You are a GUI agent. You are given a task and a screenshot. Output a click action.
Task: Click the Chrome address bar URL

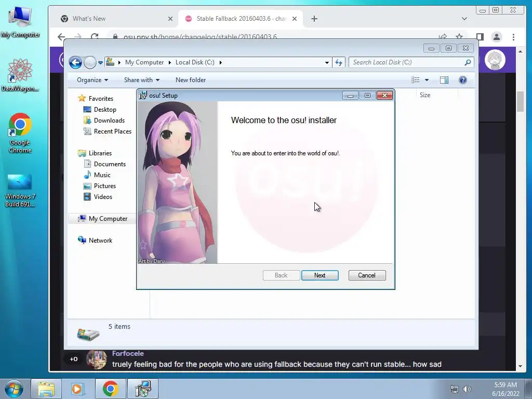pyautogui.click(x=200, y=37)
